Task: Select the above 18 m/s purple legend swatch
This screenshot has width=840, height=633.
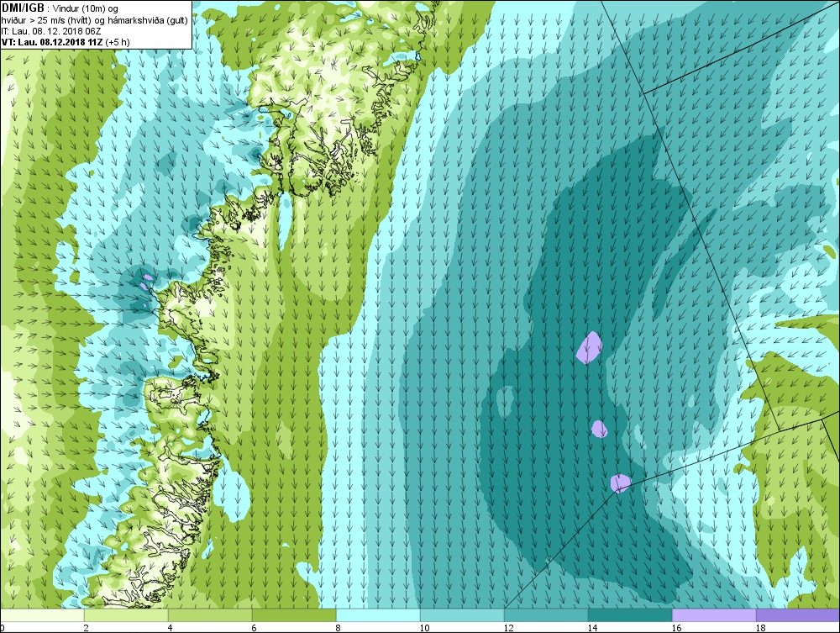Action: point(798,615)
